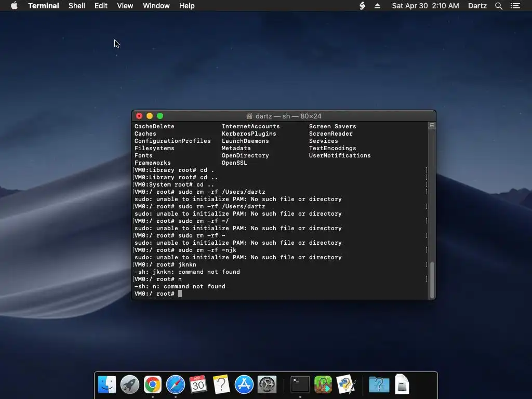Viewport: 532px width, 399px height.
Task: Click the 'ScreenReader' entry
Action: [x=331, y=134]
